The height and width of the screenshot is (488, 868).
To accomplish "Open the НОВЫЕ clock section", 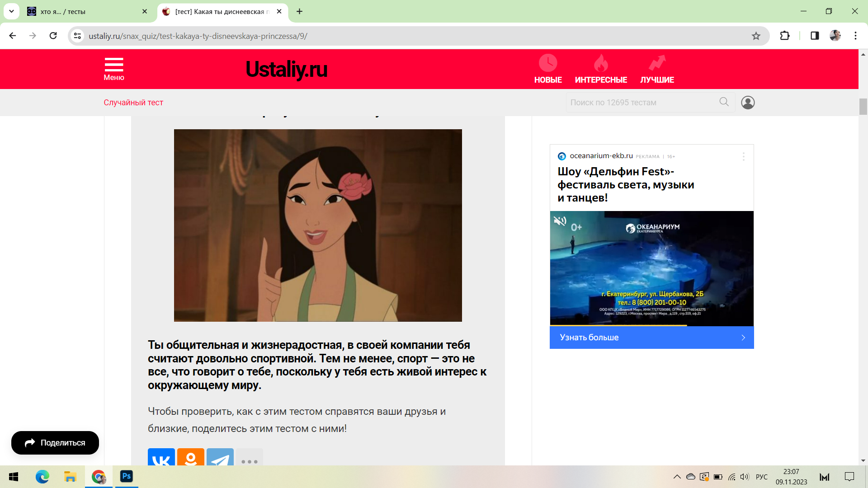I will pyautogui.click(x=548, y=69).
